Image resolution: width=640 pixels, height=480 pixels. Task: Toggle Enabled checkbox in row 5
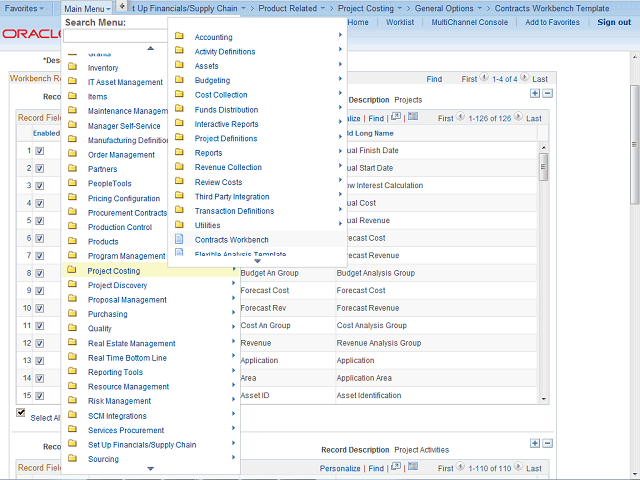click(40, 221)
